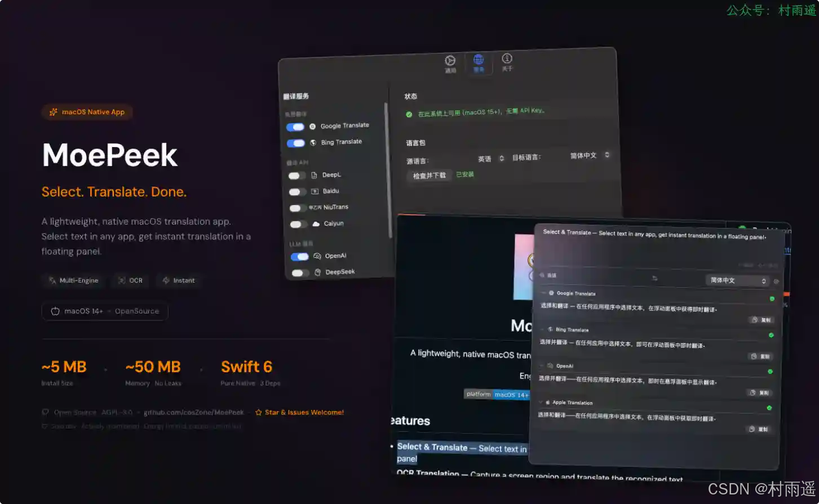This screenshot has width=819, height=504.
Task: Turn off the Bing Translate switch
Action: [295, 143]
